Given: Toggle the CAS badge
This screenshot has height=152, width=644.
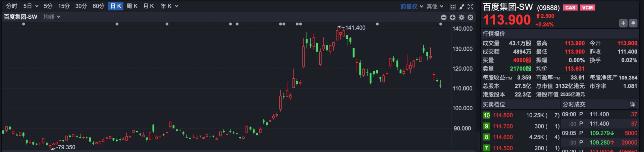Looking at the screenshot, I should pyautogui.click(x=570, y=7).
